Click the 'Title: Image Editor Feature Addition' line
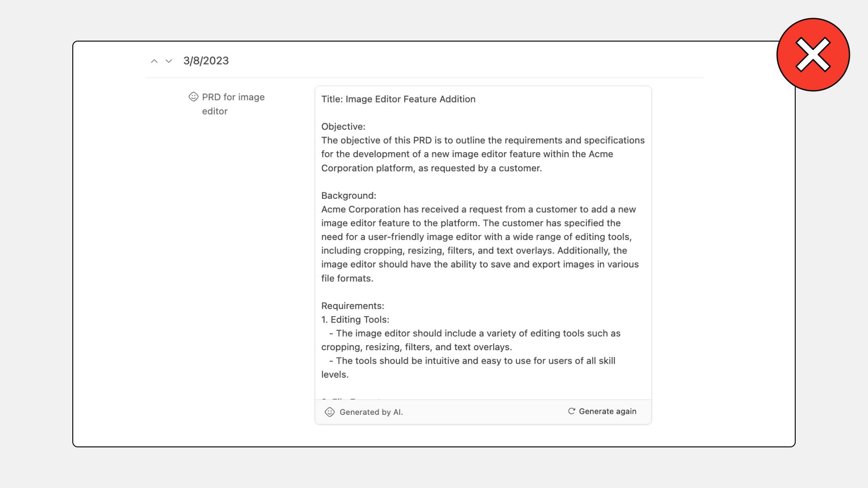Screen dimensions: 868x488 pos(398,99)
